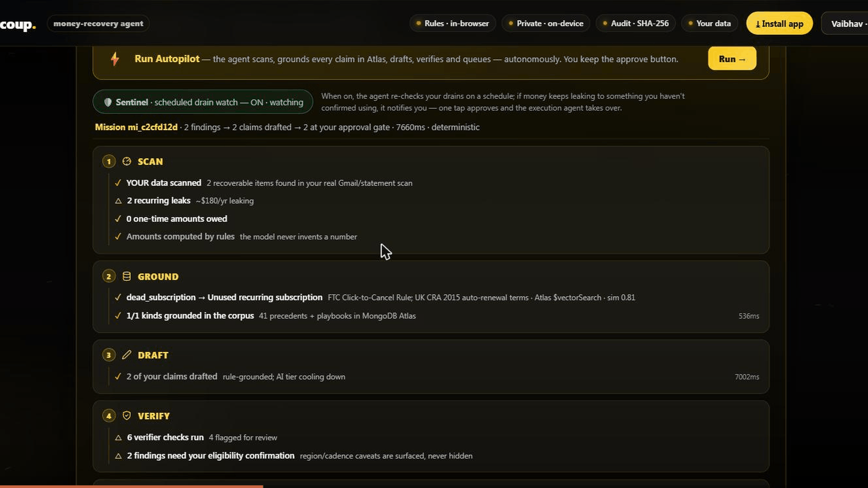The width and height of the screenshot is (868, 488).
Task: Click the Sentinel shield icon
Action: (x=108, y=102)
